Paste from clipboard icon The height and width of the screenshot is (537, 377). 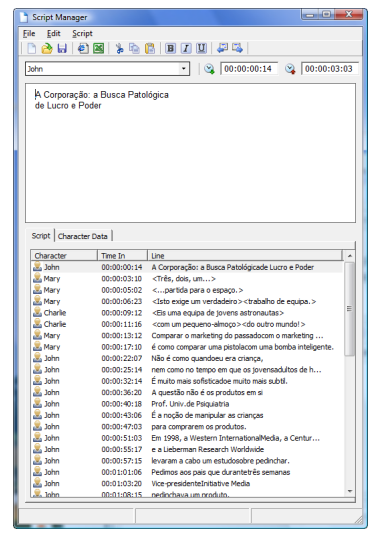point(150,48)
